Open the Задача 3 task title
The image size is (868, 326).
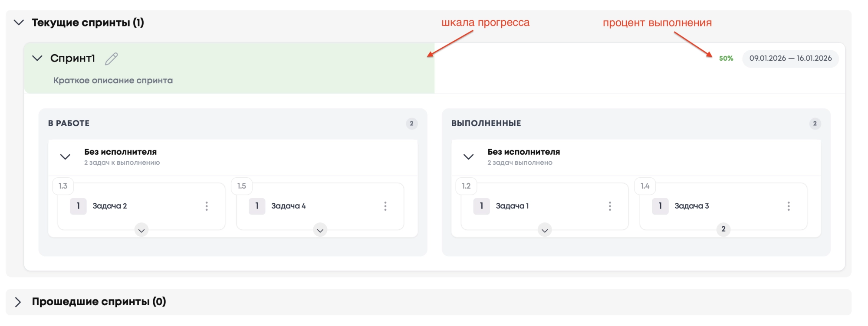(691, 206)
